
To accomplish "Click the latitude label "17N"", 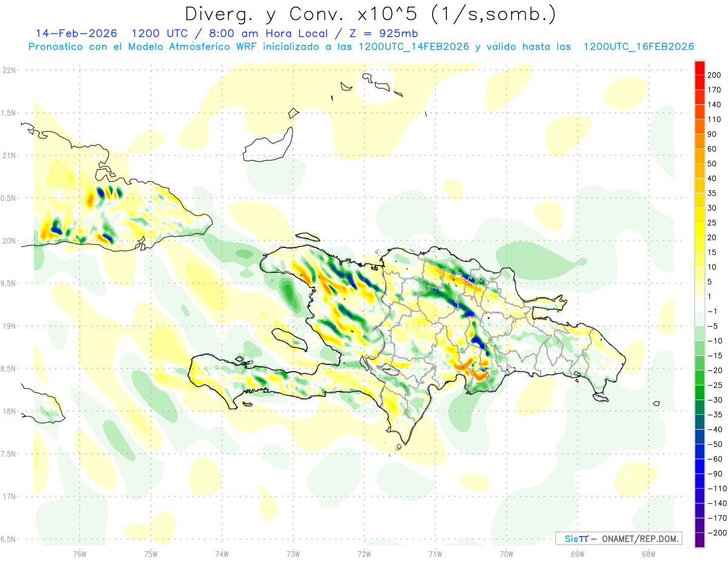I will (8, 497).
